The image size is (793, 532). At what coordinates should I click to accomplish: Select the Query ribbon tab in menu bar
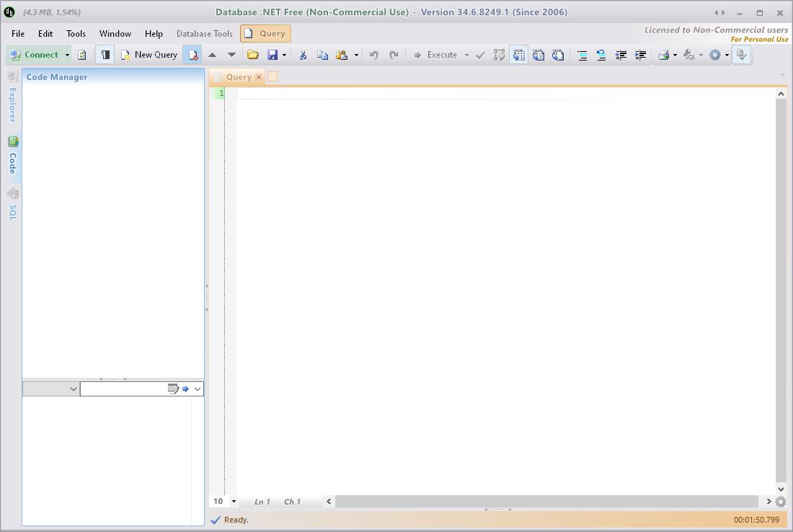pos(265,33)
